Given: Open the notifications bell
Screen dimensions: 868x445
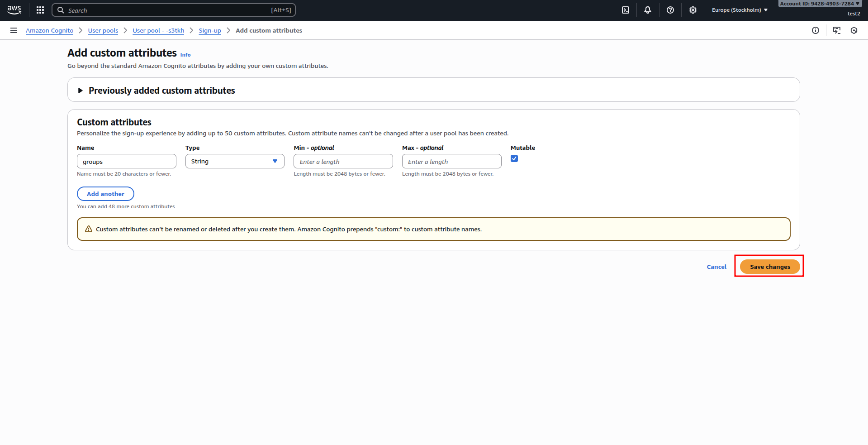Looking at the screenshot, I should coord(648,10).
